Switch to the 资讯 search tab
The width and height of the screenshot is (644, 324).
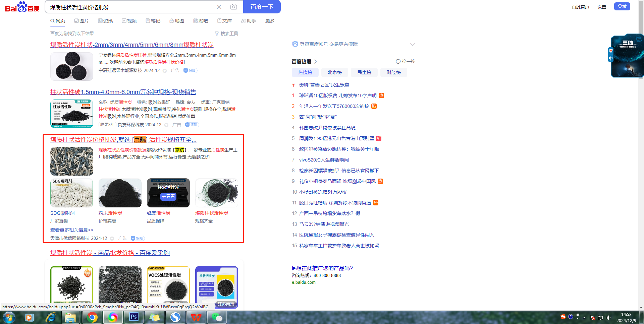click(105, 21)
